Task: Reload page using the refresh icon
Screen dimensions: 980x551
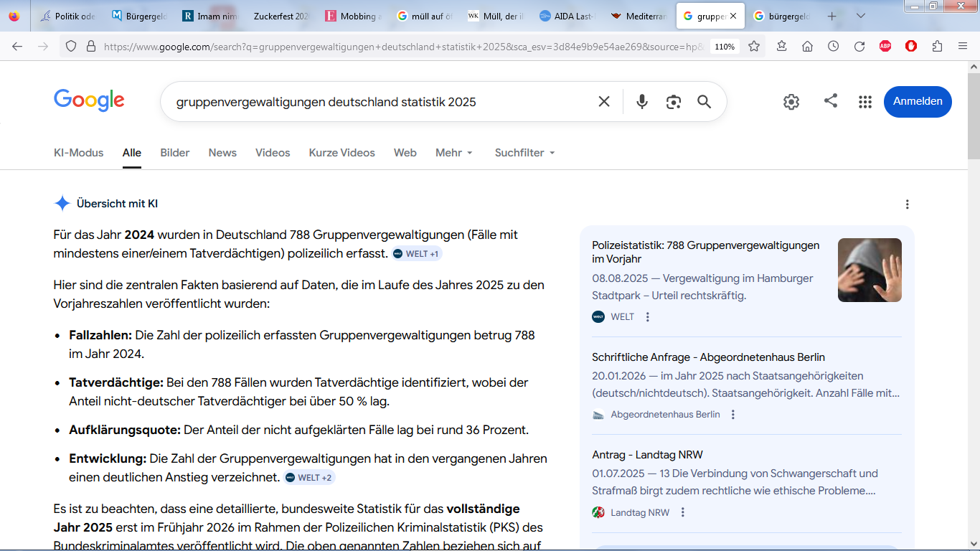Action: coord(859,46)
